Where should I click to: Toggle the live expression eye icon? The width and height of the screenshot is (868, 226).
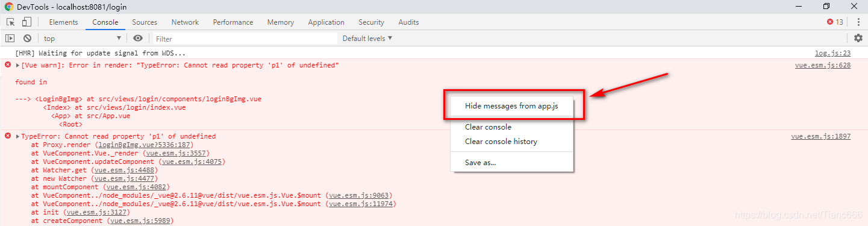tap(138, 38)
